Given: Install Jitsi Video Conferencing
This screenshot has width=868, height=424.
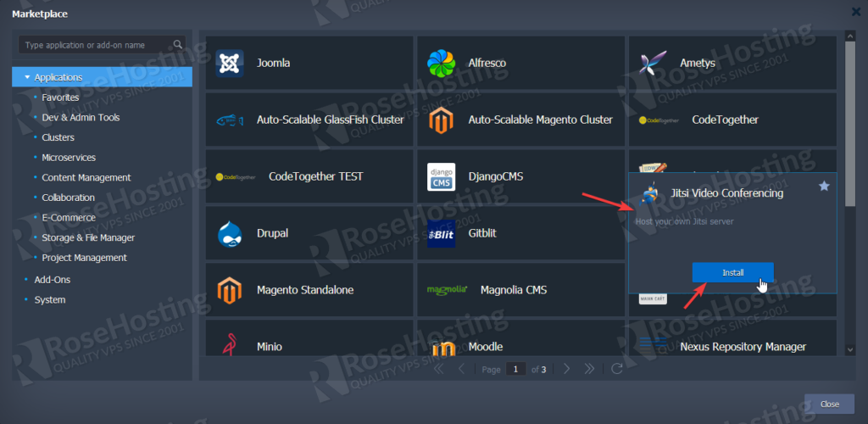Looking at the screenshot, I should [x=732, y=272].
